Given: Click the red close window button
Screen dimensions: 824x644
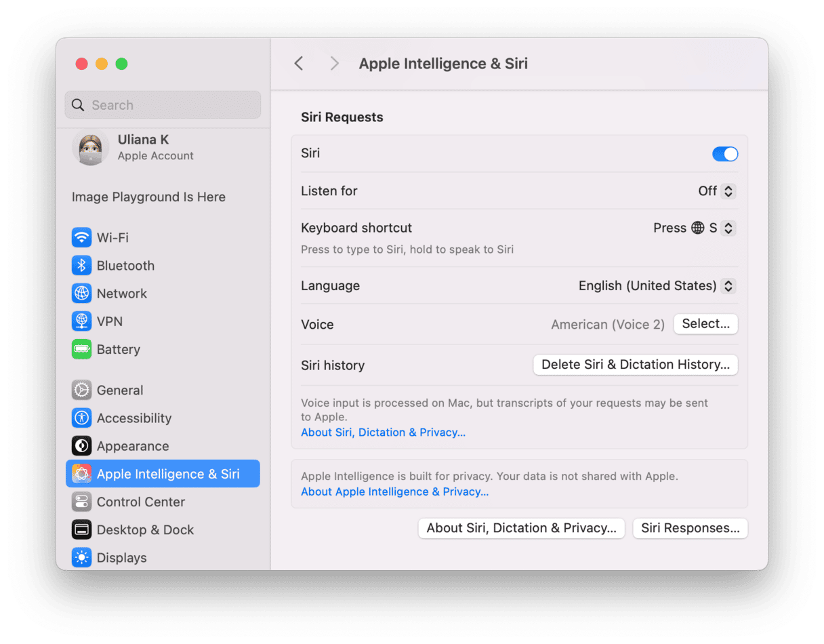Looking at the screenshot, I should click(x=82, y=64).
